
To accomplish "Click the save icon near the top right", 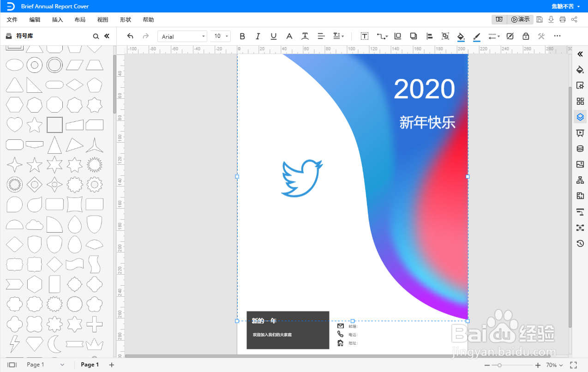I will (540, 19).
